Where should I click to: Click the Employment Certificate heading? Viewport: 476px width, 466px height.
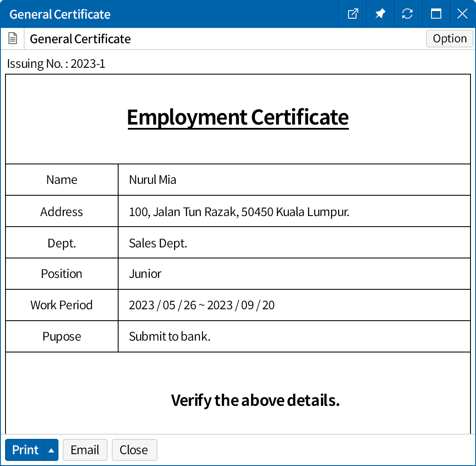[238, 117]
